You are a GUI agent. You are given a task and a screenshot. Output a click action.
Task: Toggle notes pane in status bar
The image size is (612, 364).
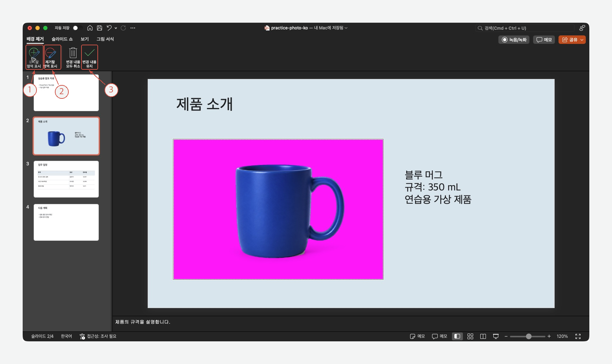tap(417, 336)
